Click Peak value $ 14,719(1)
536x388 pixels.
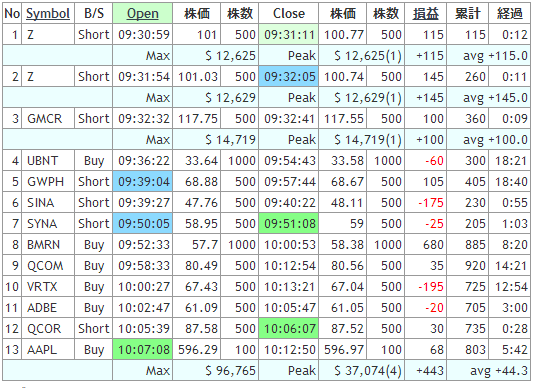[362, 139]
